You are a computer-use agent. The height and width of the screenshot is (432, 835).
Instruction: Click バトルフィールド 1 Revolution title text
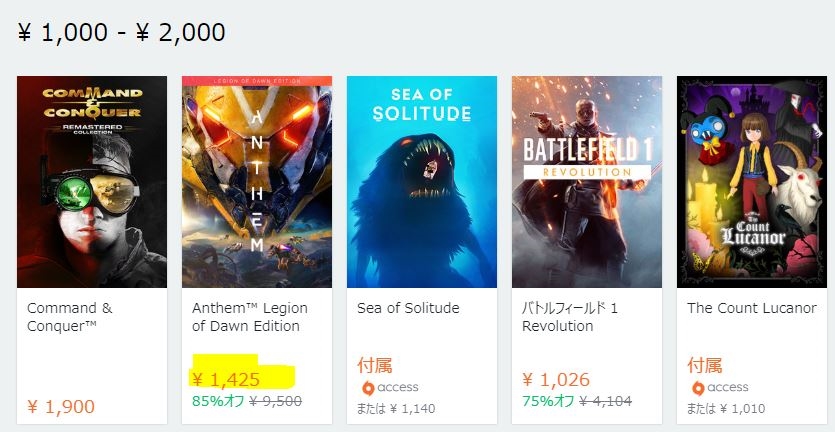[570, 317]
